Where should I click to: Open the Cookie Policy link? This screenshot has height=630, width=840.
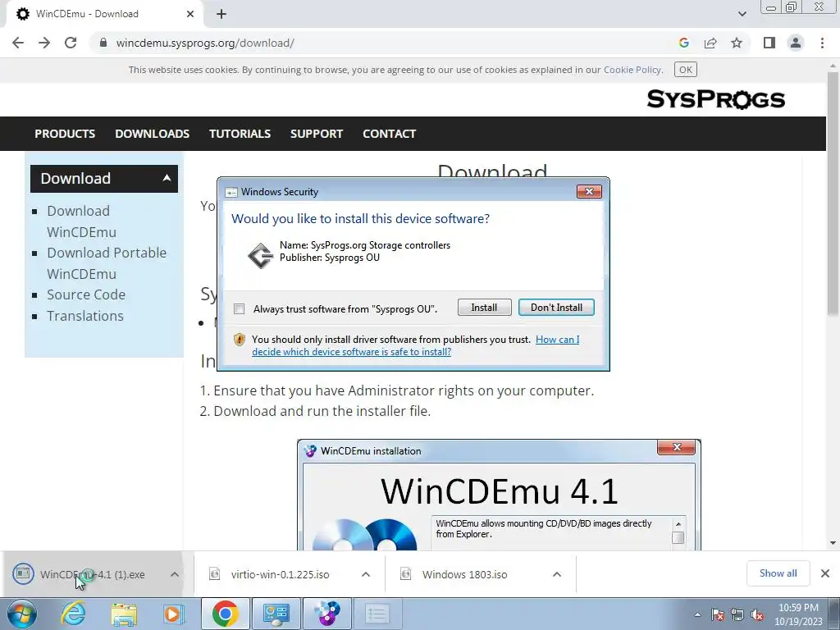point(632,70)
